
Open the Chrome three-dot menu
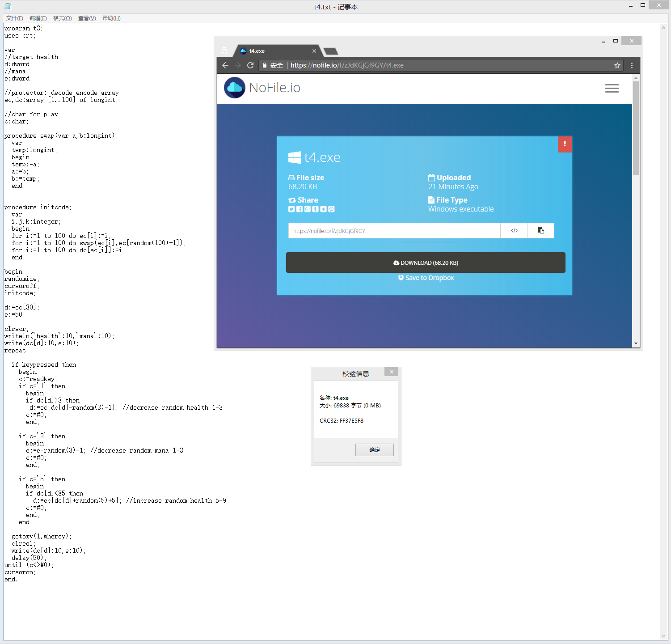(x=632, y=65)
